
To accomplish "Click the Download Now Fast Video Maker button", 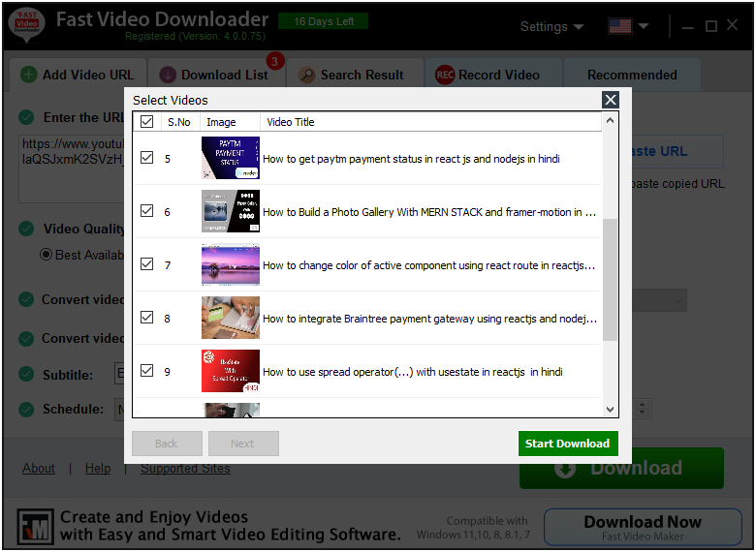I will (643, 528).
